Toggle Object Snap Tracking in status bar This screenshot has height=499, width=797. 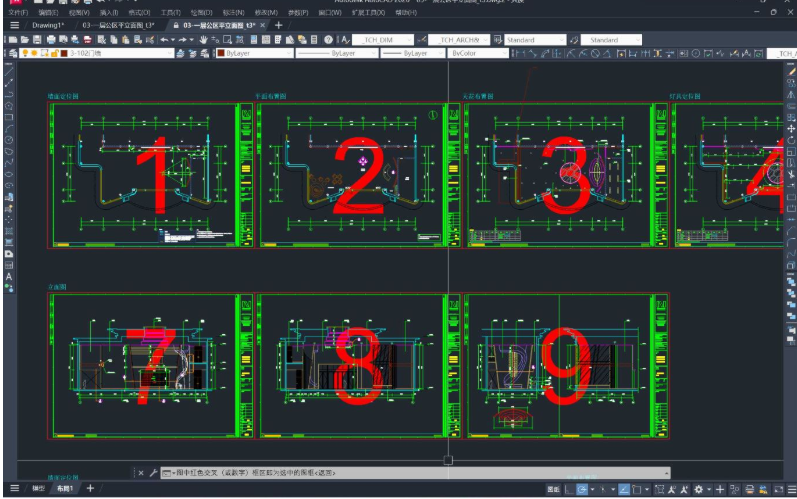(x=624, y=489)
